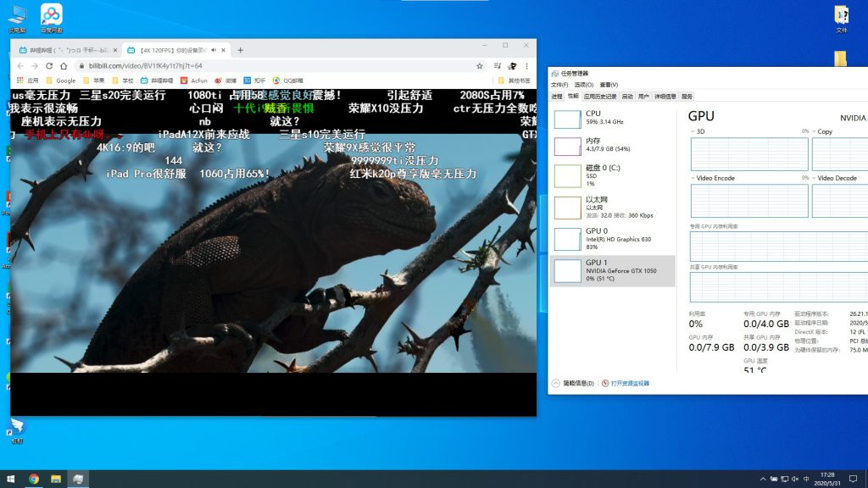Open the AcFun bookmark

click(x=194, y=80)
